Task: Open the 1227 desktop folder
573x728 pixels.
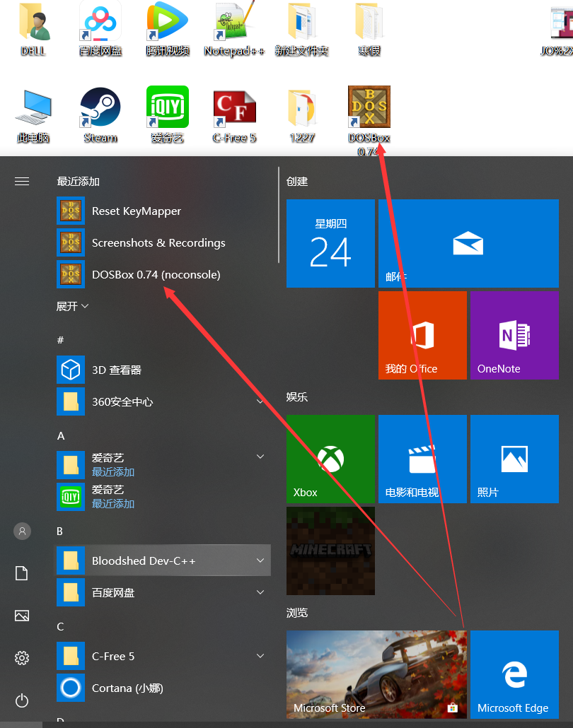Action: (301, 116)
